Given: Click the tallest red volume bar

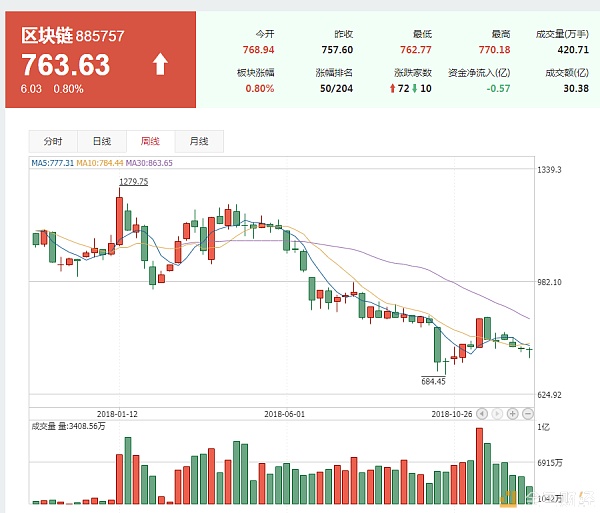Looking at the screenshot, I should click(479, 466).
